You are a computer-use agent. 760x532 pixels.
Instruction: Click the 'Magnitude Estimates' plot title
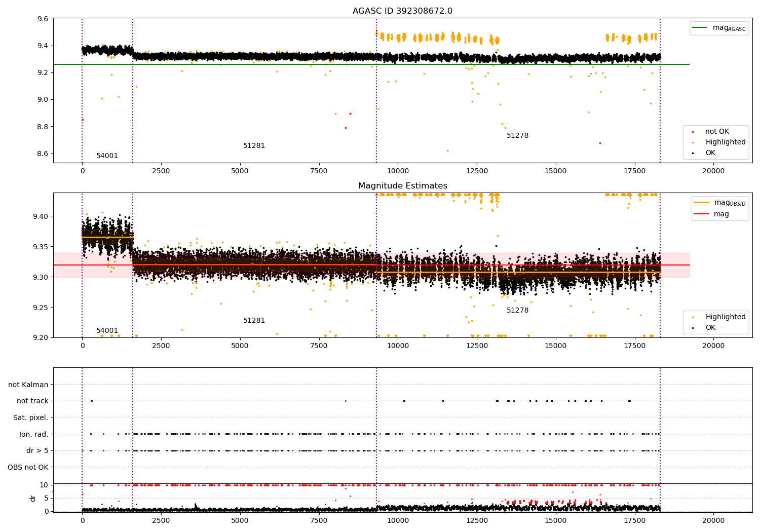pyautogui.click(x=403, y=186)
